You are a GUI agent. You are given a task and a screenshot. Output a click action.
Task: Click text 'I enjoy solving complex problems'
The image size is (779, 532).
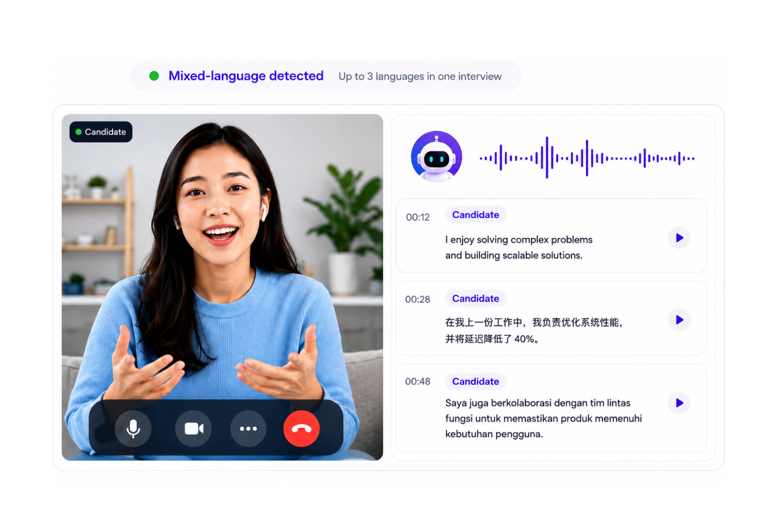point(519,240)
